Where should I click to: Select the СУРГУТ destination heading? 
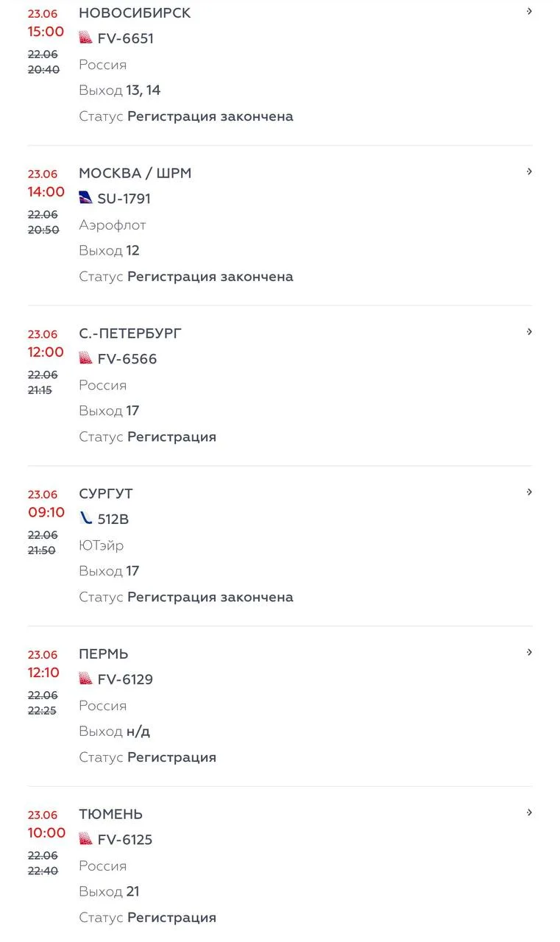[x=106, y=494]
